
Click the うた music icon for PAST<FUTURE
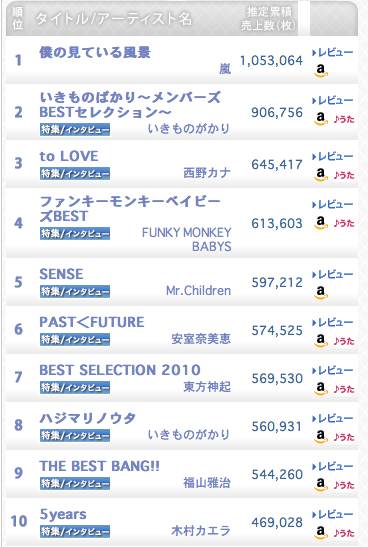(344, 341)
